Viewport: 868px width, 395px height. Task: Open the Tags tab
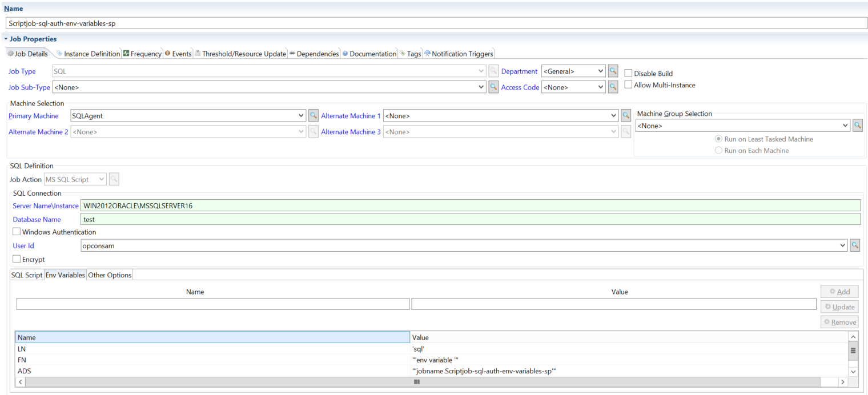[411, 54]
